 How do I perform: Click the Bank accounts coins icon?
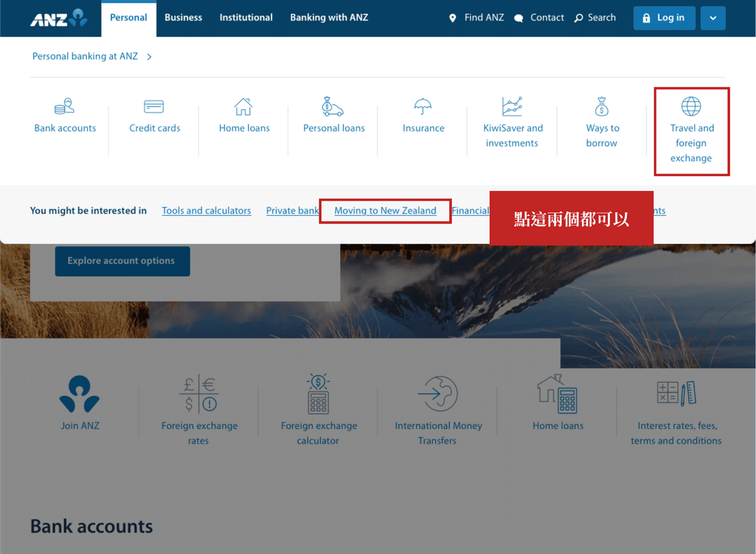click(64, 106)
